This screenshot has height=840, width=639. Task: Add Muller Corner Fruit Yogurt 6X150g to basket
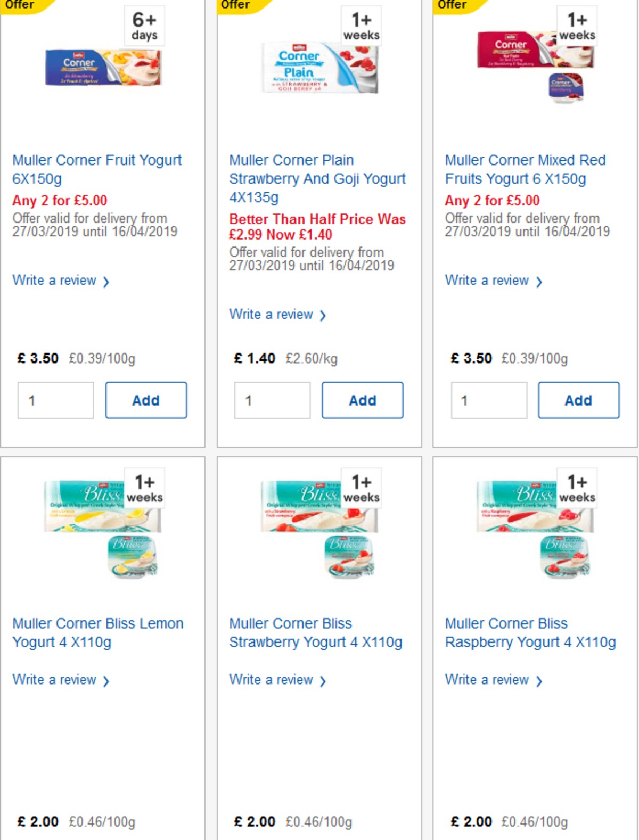click(145, 400)
